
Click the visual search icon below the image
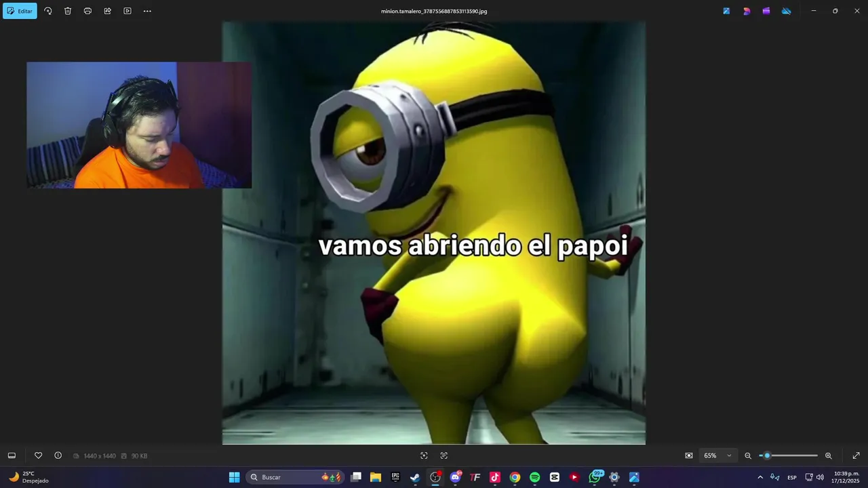pyautogui.click(x=424, y=455)
